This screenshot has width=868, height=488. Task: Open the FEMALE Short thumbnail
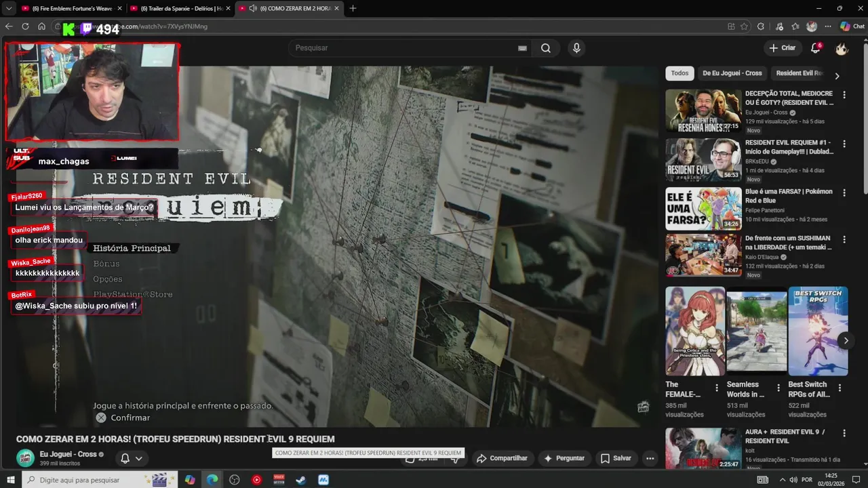(695, 331)
